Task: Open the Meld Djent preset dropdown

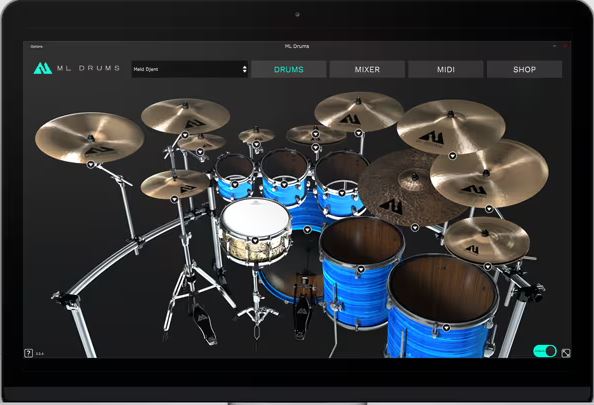Action: tap(189, 69)
